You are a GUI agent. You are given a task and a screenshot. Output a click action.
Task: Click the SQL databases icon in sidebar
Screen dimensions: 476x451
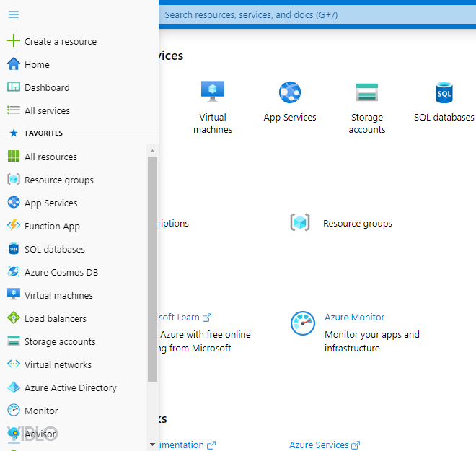14,248
